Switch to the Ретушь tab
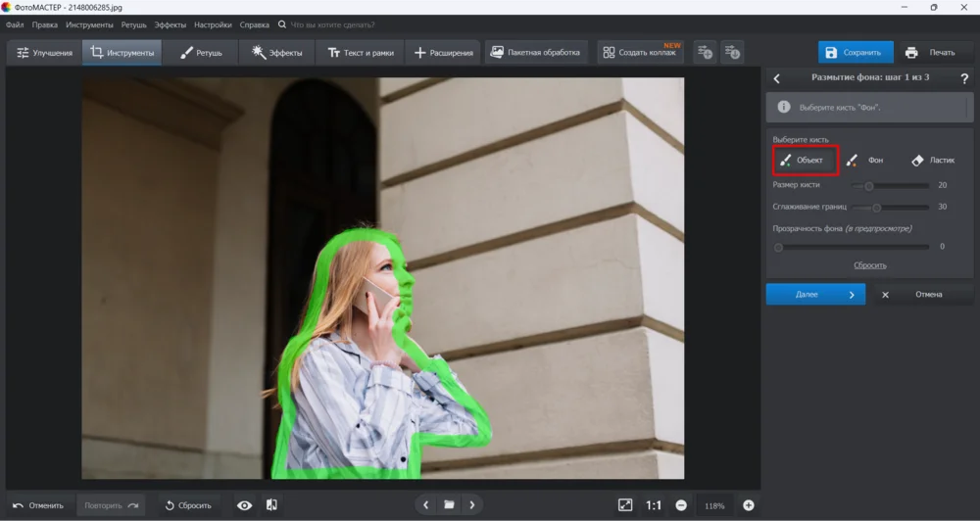The image size is (980, 521). pos(202,53)
